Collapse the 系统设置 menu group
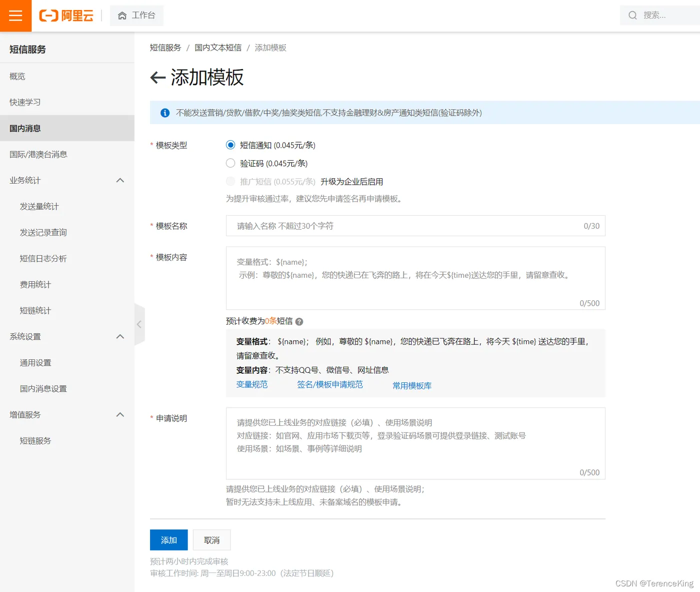 click(120, 336)
